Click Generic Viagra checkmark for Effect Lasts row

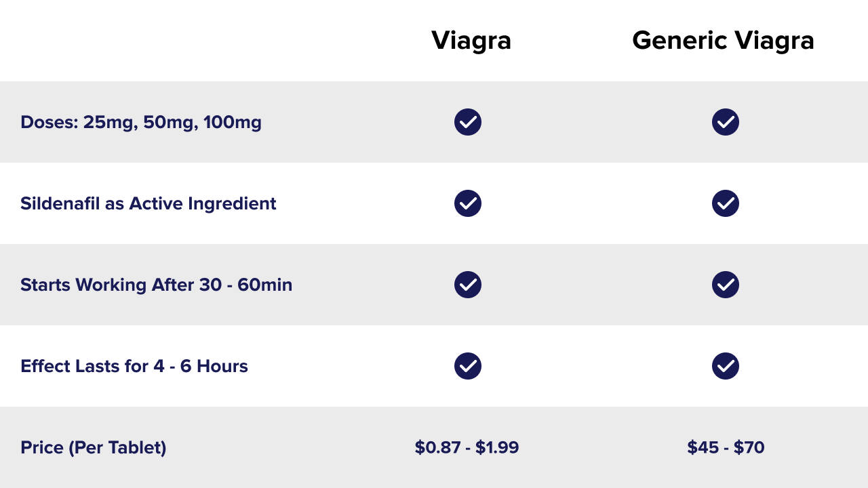726,366
